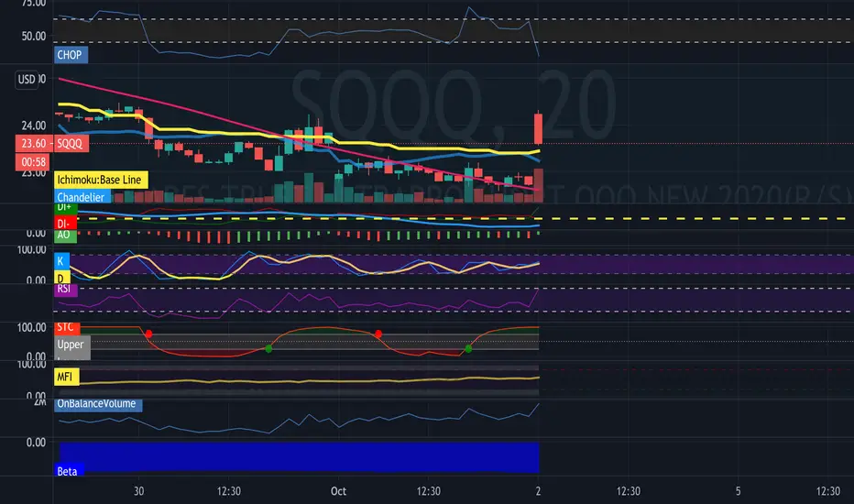854x504 pixels.
Task: Click the red DI- indicator label
Action: click(x=65, y=224)
